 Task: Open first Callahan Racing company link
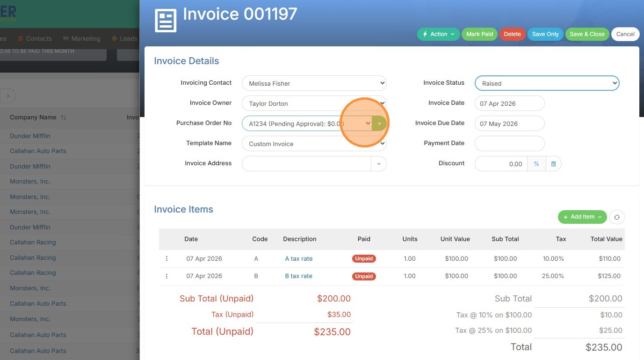click(x=33, y=242)
